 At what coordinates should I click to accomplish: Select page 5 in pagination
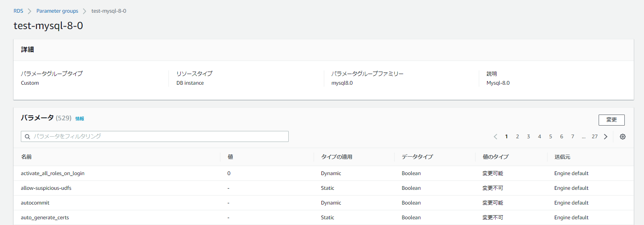tap(550, 137)
